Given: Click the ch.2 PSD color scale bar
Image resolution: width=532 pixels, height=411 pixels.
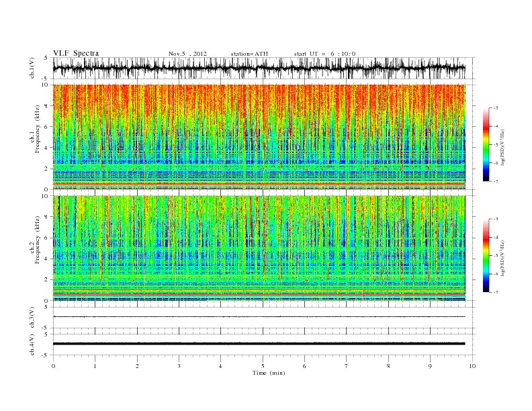Looking at the screenshot, I should pos(486,256).
